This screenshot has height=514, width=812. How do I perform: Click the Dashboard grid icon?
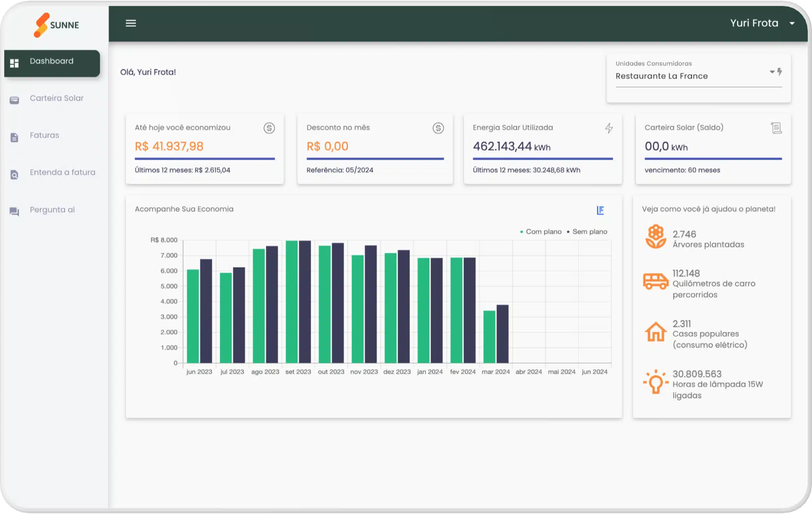click(14, 63)
